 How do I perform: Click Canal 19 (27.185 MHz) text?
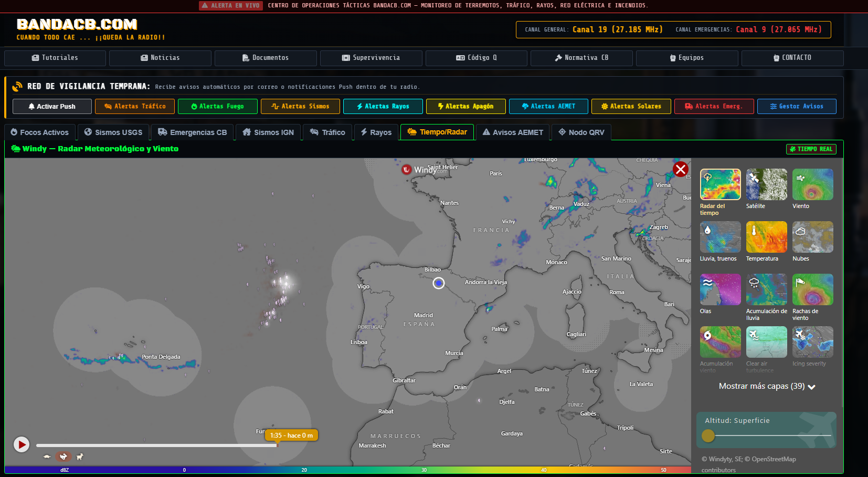pos(618,29)
